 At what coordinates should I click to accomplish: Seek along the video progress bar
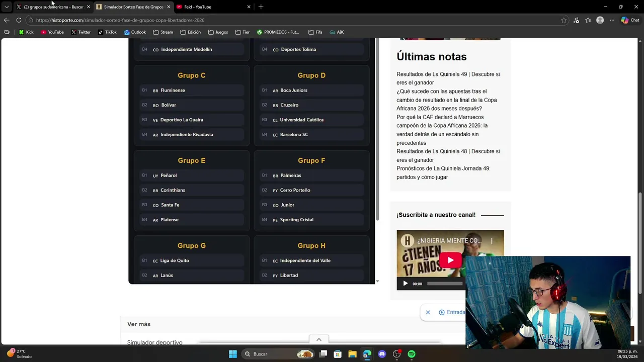click(445, 284)
